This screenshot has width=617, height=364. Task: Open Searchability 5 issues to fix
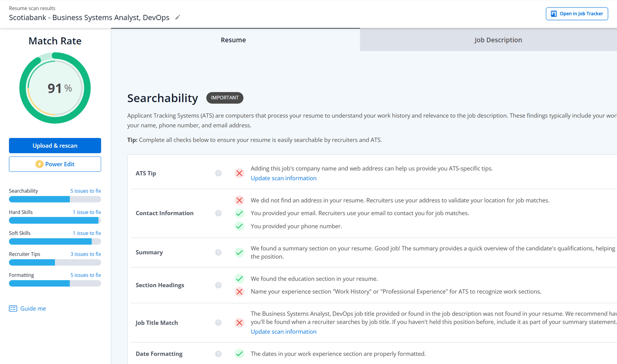click(85, 191)
